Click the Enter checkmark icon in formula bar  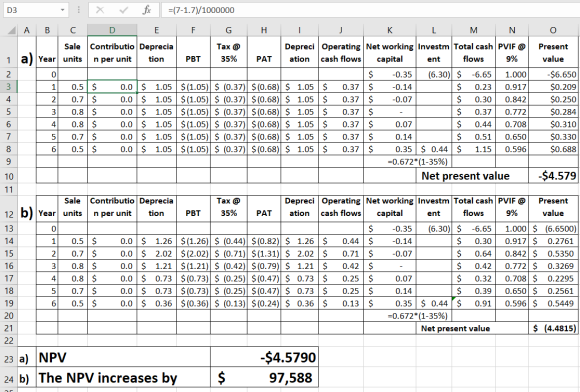[x=124, y=10]
